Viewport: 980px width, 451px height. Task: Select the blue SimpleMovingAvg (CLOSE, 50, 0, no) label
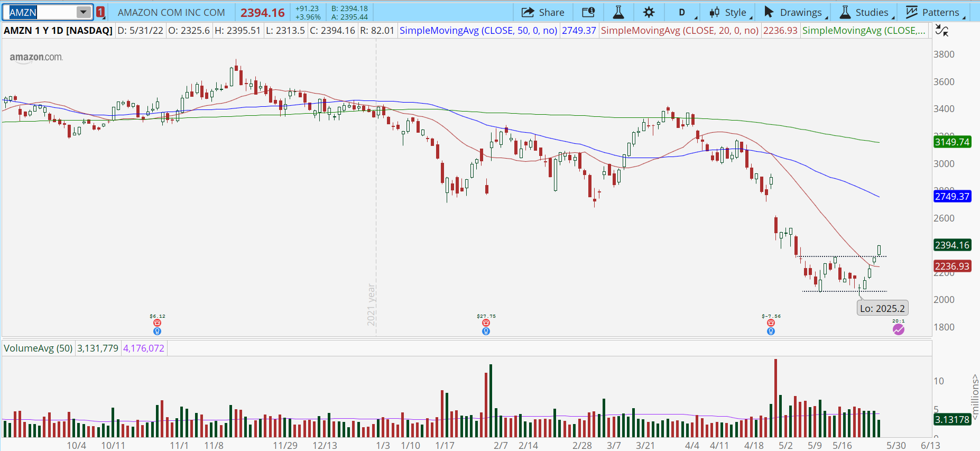[x=478, y=31]
